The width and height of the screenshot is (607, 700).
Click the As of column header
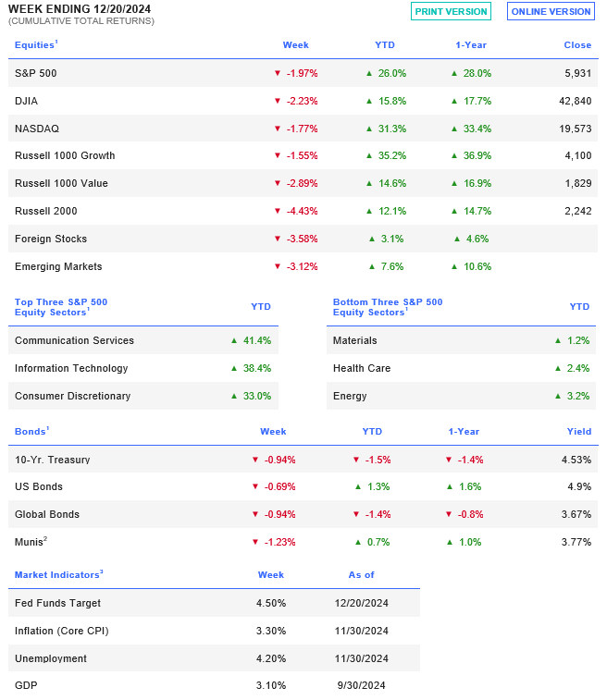(x=362, y=575)
